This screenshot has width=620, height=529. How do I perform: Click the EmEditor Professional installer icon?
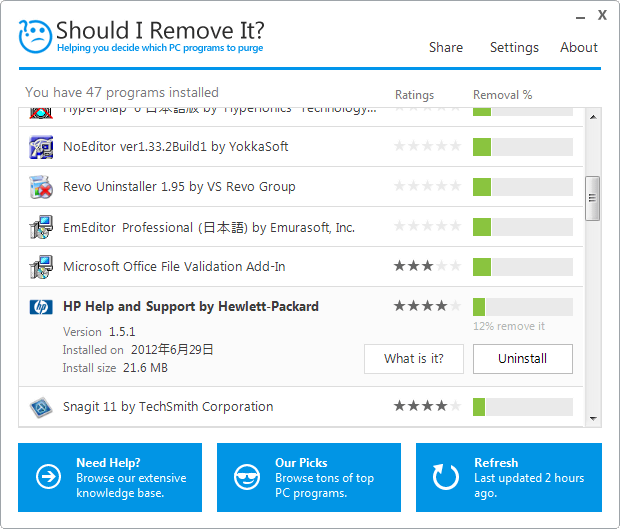click(x=41, y=227)
